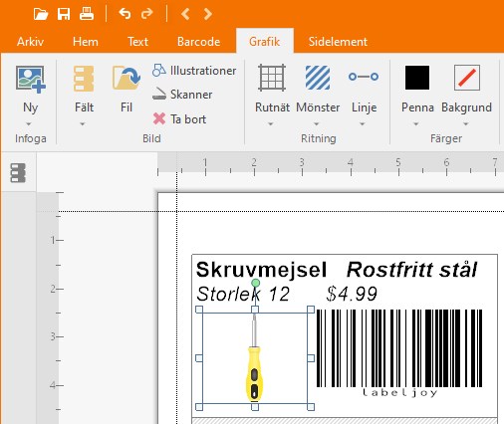The width and height of the screenshot is (504, 424).
Task: Click the save diskette icon
Action: [x=64, y=14]
